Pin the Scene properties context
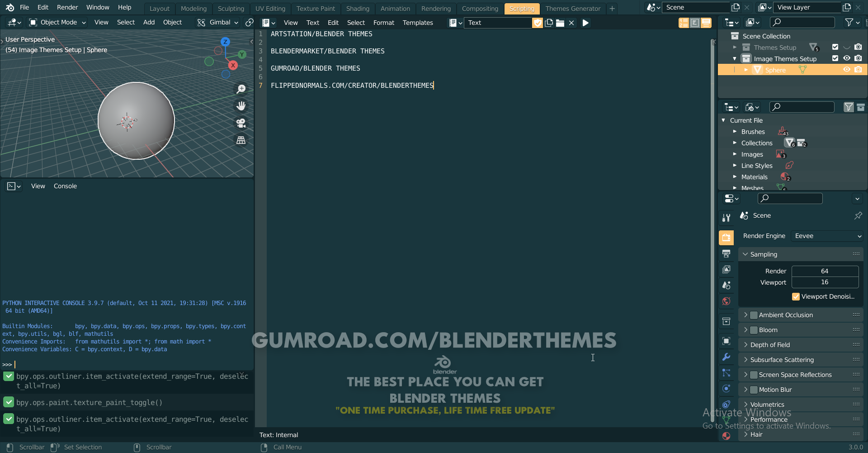 pos(858,216)
